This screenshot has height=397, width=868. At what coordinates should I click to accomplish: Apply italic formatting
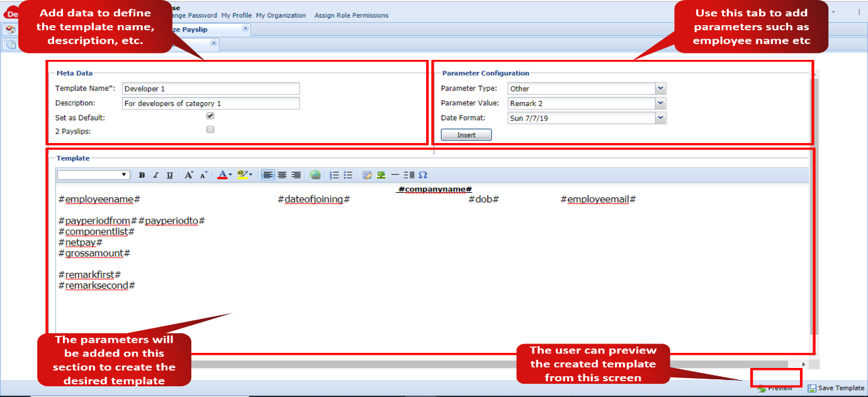click(x=156, y=175)
